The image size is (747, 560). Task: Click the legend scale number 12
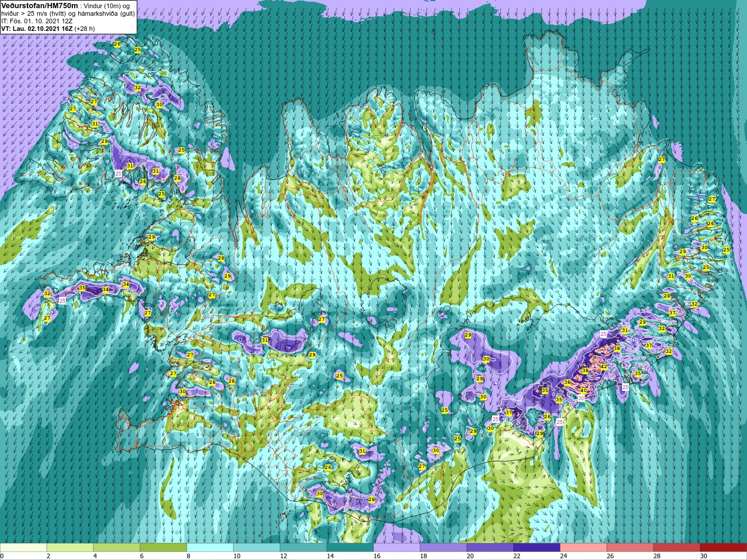click(x=283, y=556)
